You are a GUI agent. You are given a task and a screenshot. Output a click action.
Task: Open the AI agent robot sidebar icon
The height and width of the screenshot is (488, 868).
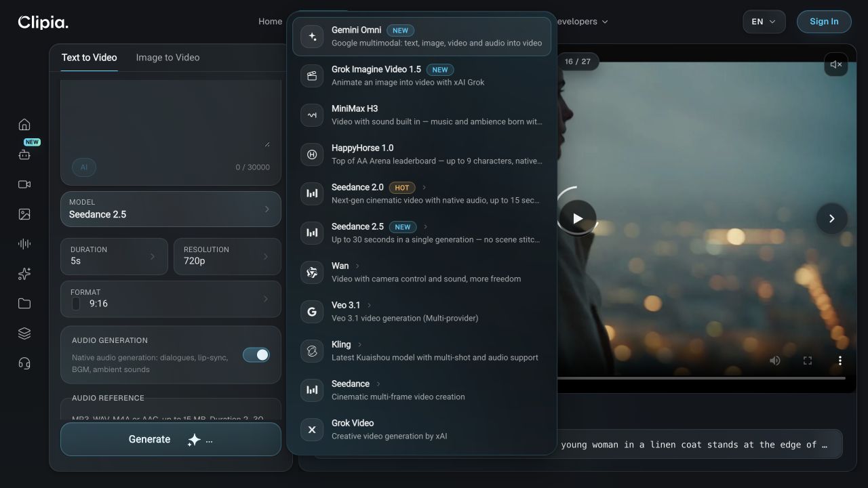(24, 155)
